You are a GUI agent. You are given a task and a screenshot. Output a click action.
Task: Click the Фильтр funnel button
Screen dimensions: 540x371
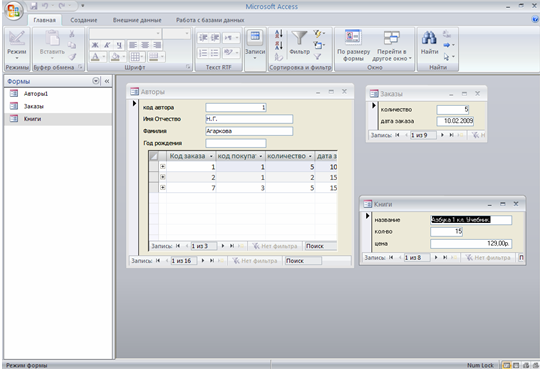tap(299, 43)
